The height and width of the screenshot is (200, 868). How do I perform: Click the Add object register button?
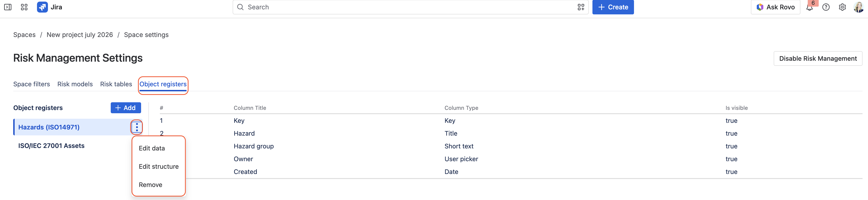pos(126,108)
